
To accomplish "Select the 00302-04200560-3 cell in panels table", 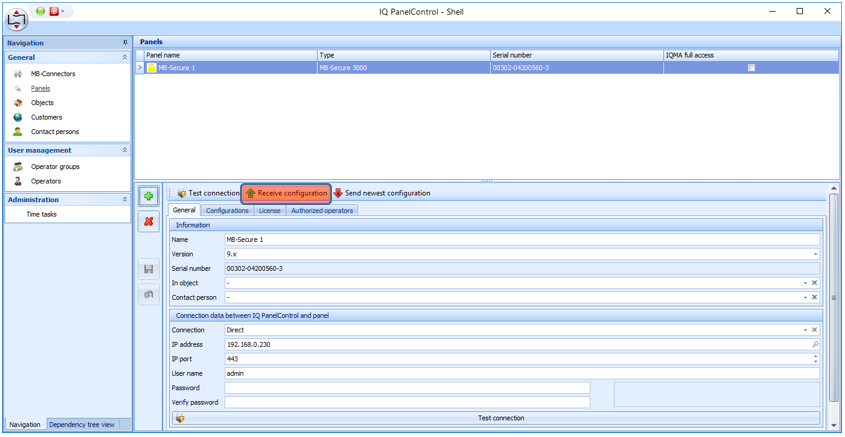I will [x=577, y=68].
